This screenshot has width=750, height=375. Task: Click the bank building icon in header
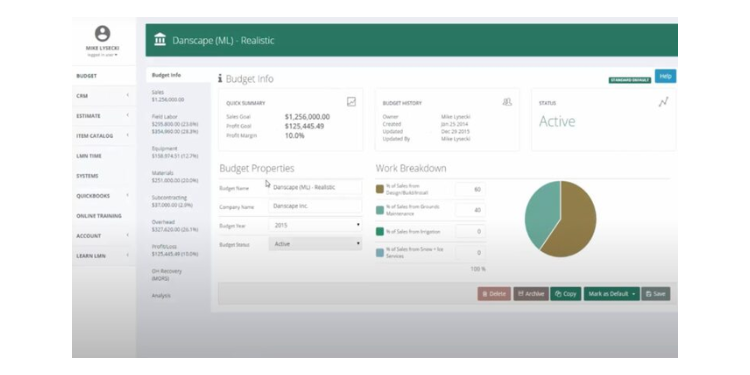(x=160, y=40)
